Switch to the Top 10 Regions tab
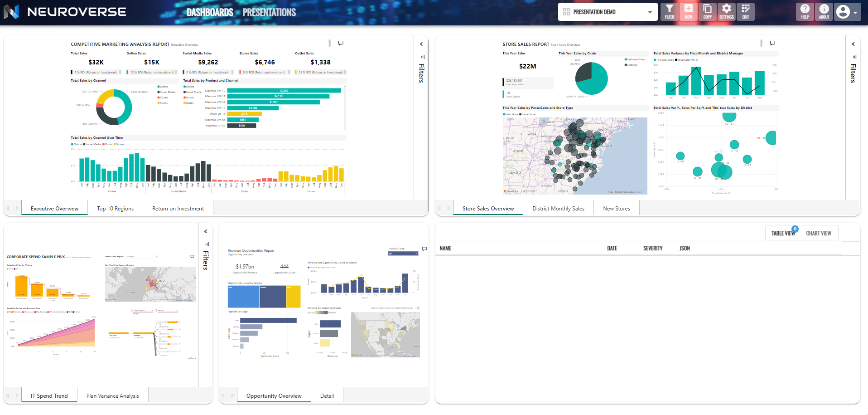Screen dimensions: 868x415 point(115,209)
